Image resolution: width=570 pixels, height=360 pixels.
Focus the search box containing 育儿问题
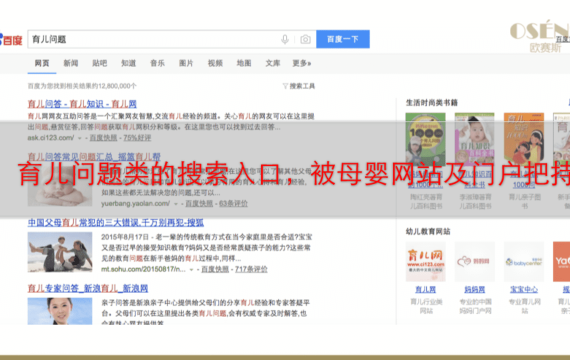[172, 39]
